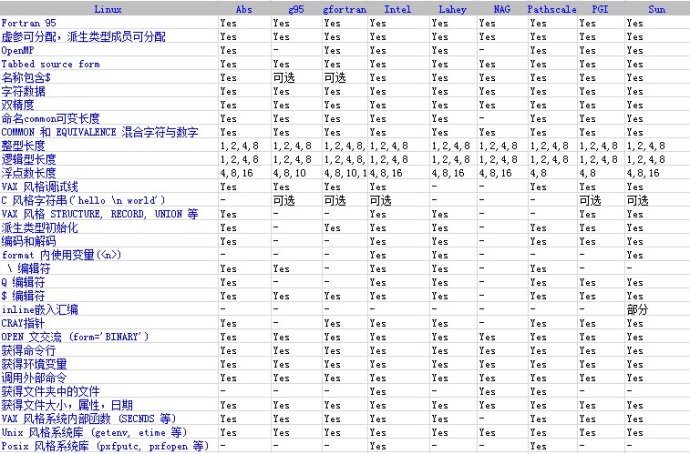Click the Pathscale column header
This screenshot has height=454, width=690.
(552, 9)
